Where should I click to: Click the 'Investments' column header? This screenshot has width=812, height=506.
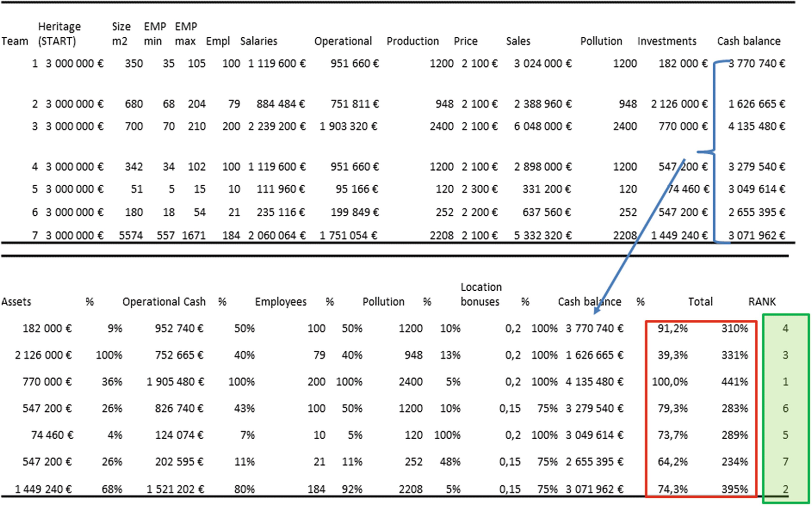pyautogui.click(x=667, y=41)
